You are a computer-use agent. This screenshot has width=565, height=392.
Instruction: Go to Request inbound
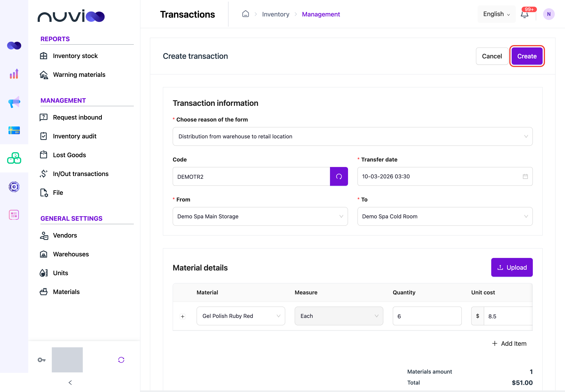point(77,117)
